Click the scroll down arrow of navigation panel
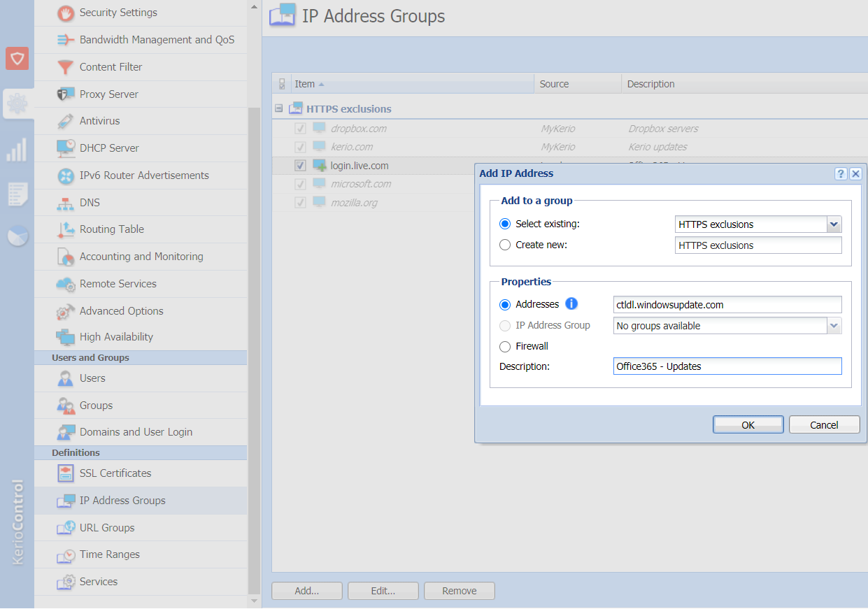The height and width of the screenshot is (609, 868). pos(254,601)
